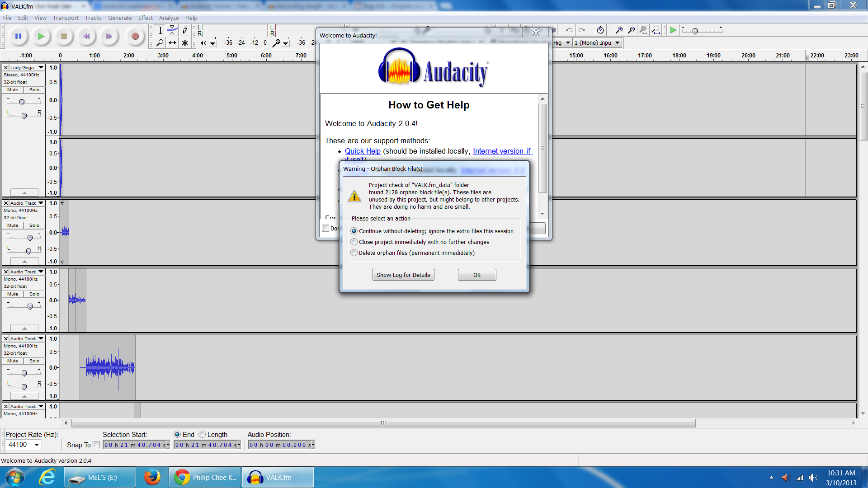Follow the Quick Help link
868x488 pixels.
(363, 151)
